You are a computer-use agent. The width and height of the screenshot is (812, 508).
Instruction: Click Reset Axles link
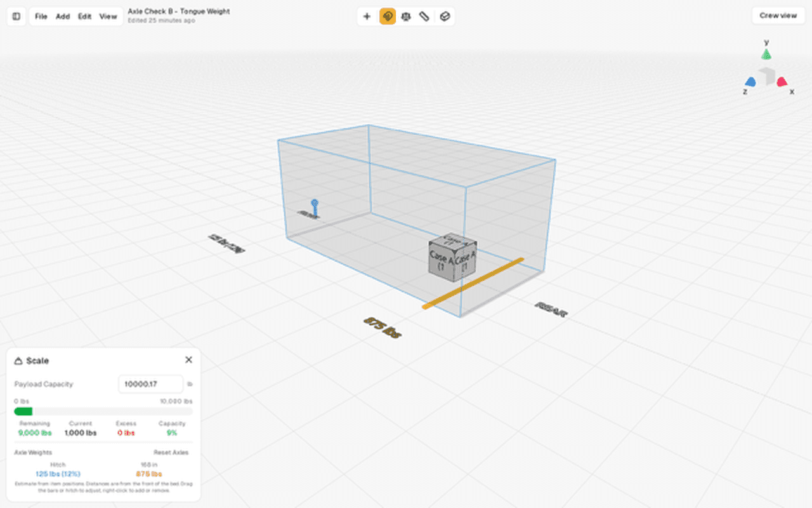[x=171, y=453]
